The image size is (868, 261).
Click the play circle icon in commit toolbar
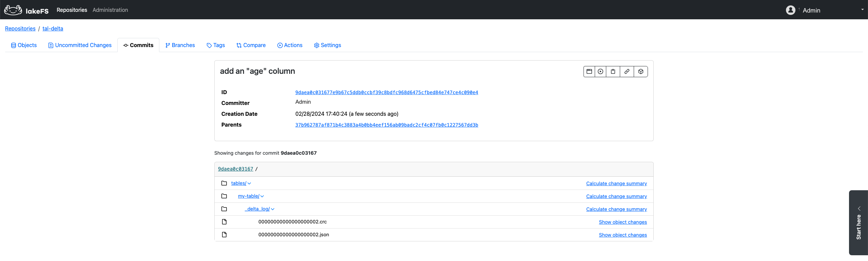click(600, 71)
